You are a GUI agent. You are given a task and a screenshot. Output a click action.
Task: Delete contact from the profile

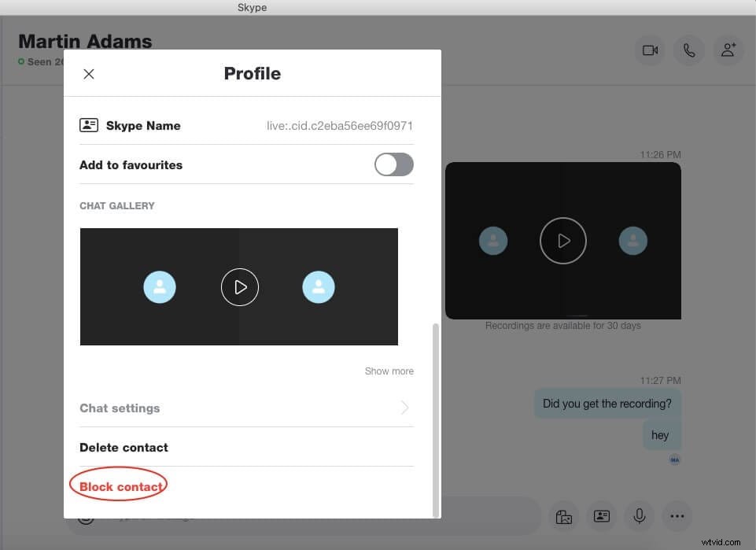[x=124, y=447]
